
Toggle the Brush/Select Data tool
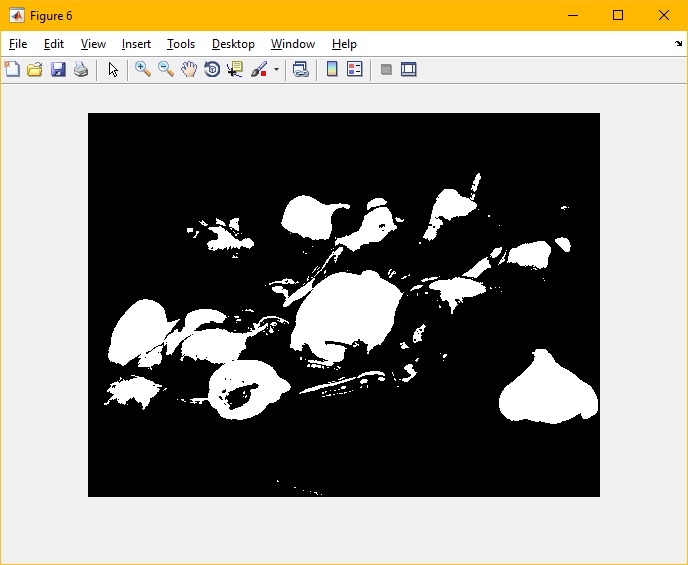(259, 70)
